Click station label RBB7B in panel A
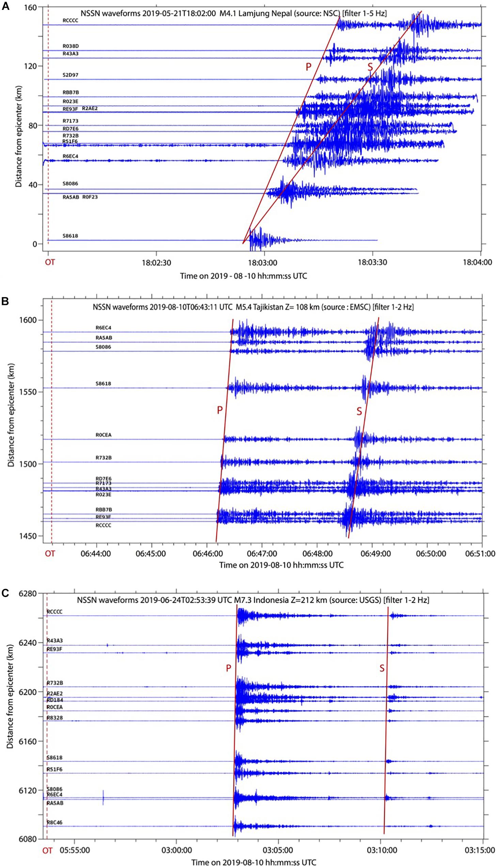The width and height of the screenshot is (498, 868). [71, 93]
